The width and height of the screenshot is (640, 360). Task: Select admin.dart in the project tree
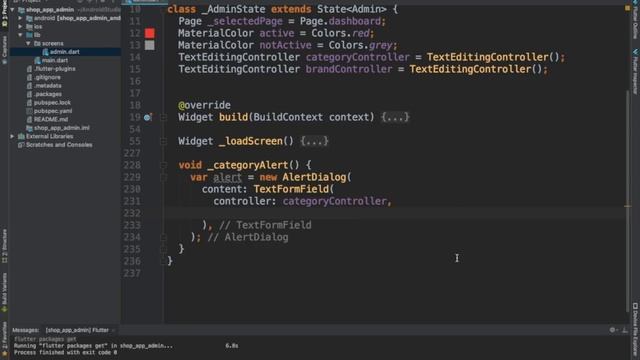click(65, 52)
